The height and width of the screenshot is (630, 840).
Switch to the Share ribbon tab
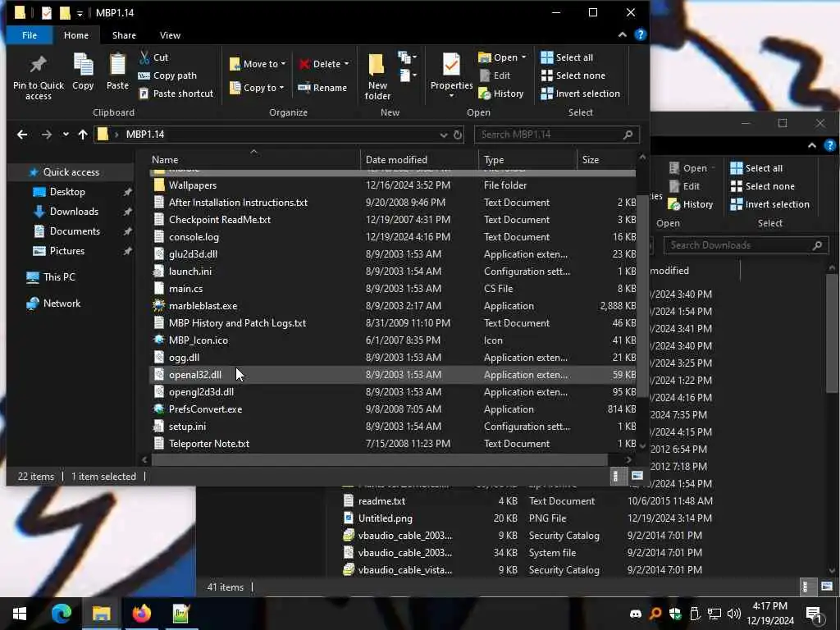click(124, 35)
